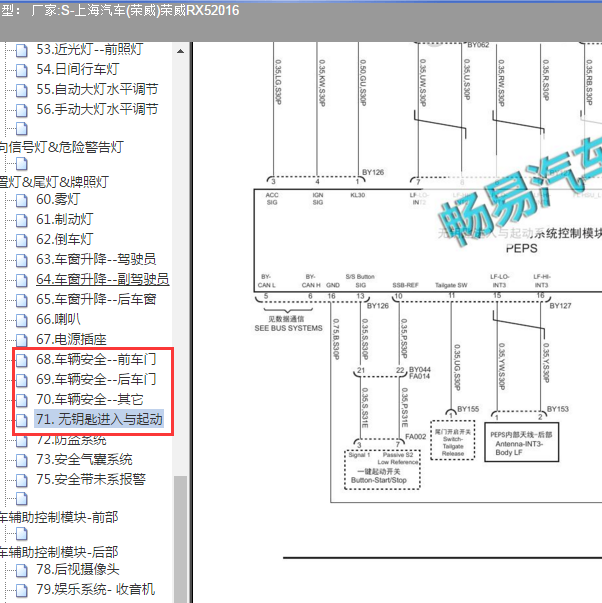Click the Switch-Tailgate Release component box
The width and height of the screenshot is (602, 603).
pos(453,440)
